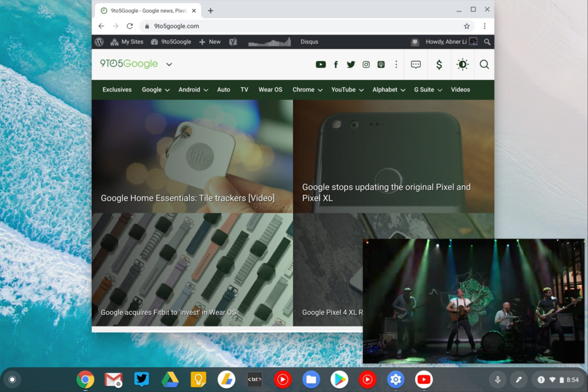Viewport: 588px width, 392px height.
Task: Open the Twitter icon in site header
Action: [351, 64]
